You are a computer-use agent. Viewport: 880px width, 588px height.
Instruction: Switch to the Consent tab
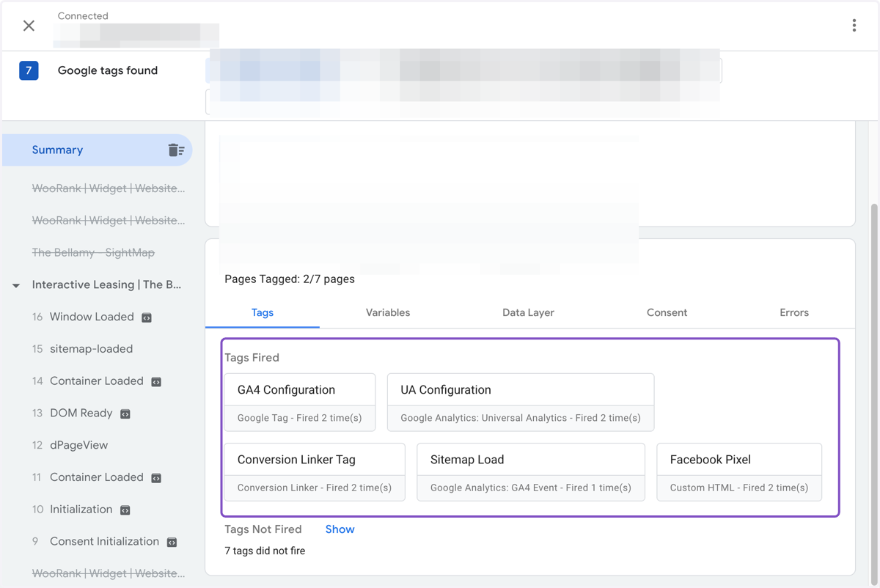667,312
